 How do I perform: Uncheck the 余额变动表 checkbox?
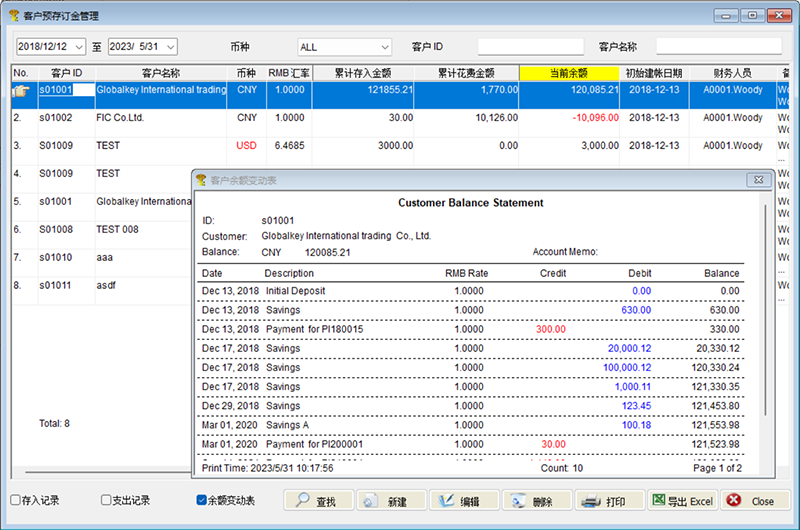[x=202, y=500]
